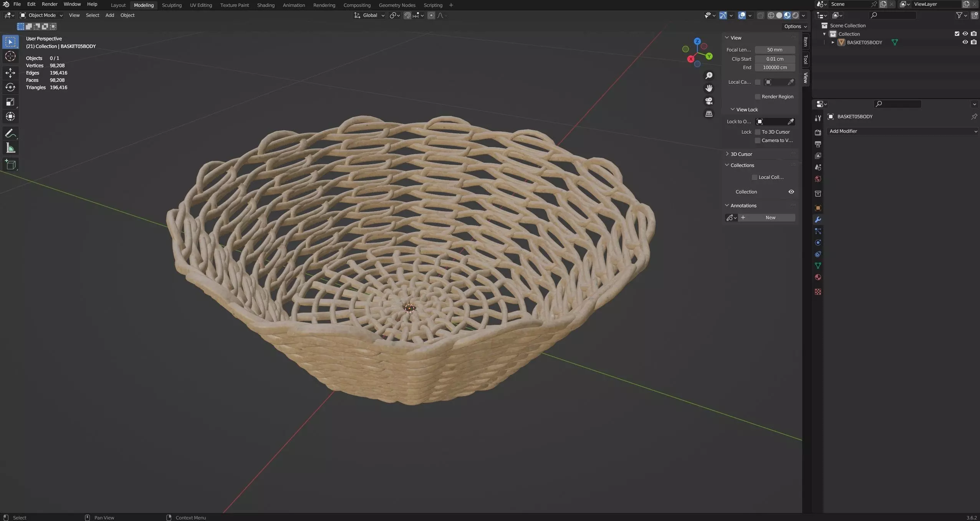Switch to the Geometry Nodes workspace tab
The height and width of the screenshot is (521, 980).
coord(397,5)
